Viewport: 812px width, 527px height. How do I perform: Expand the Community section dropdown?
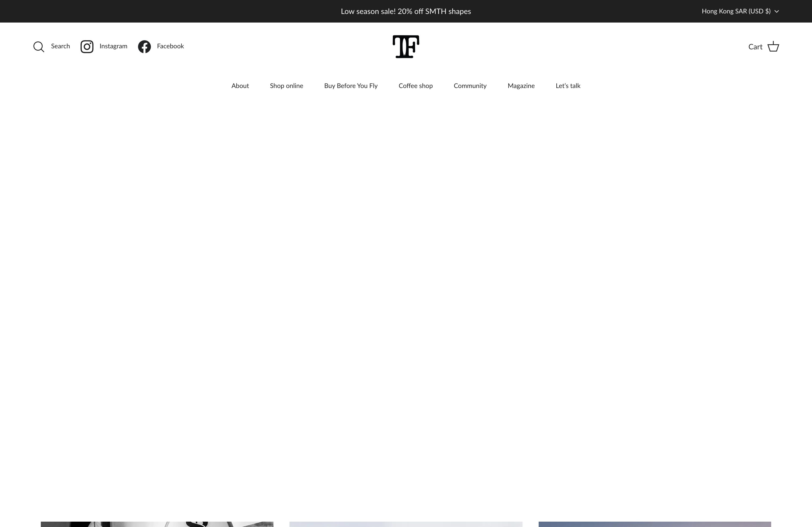[469, 85]
